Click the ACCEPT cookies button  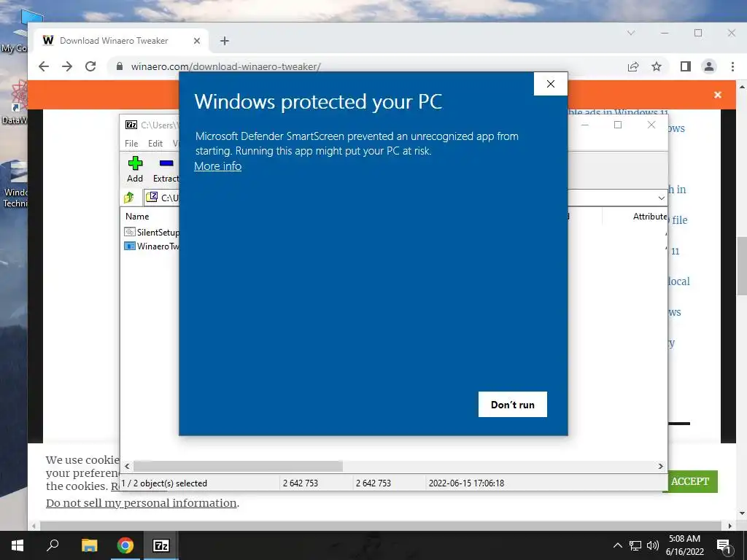(690, 481)
